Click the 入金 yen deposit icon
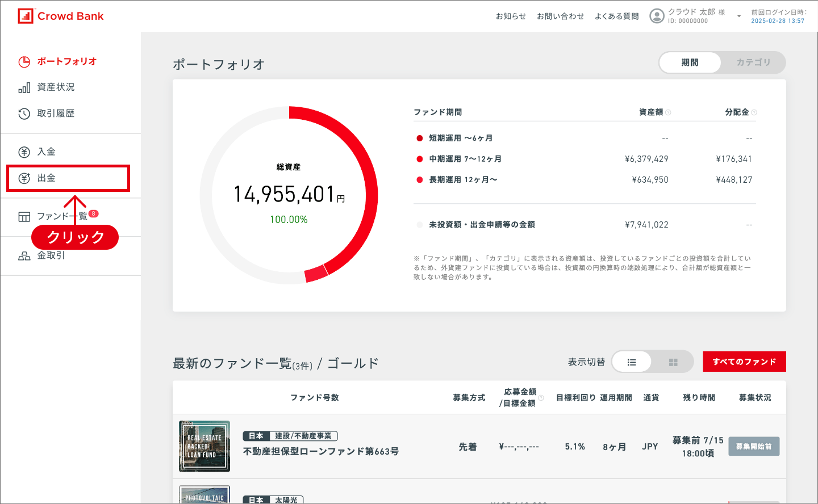 [24, 152]
